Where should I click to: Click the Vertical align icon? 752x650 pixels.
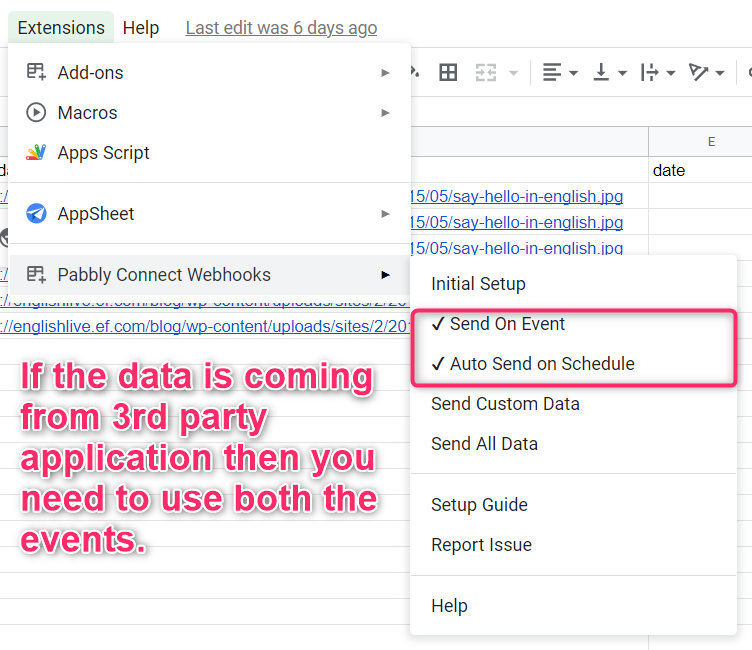pyautogui.click(x=602, y=73)
